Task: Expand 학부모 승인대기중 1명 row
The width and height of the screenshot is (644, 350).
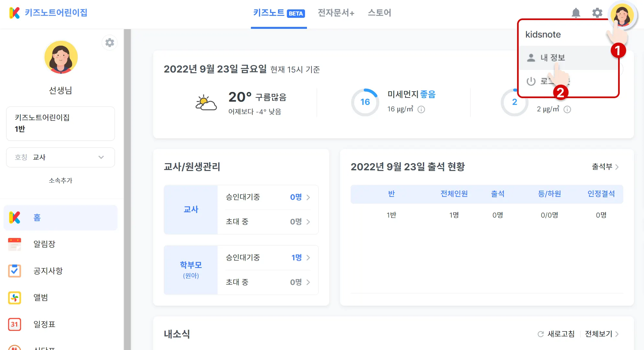Action: coord(268,258)
